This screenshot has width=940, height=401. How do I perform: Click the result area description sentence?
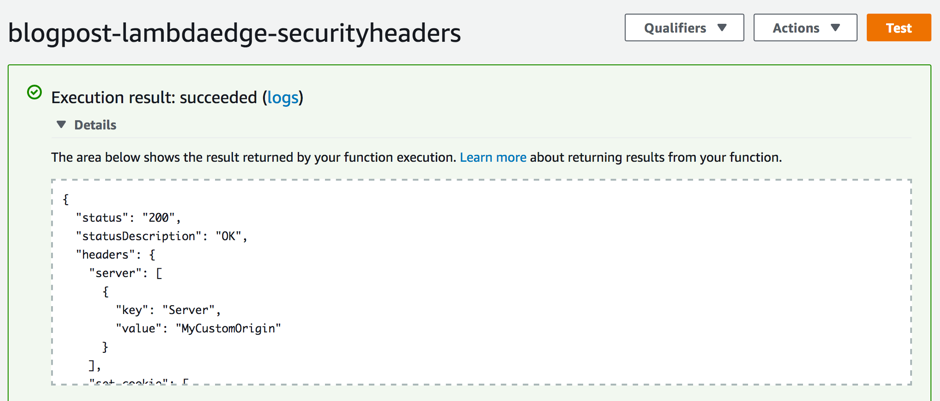coord(417,158)
